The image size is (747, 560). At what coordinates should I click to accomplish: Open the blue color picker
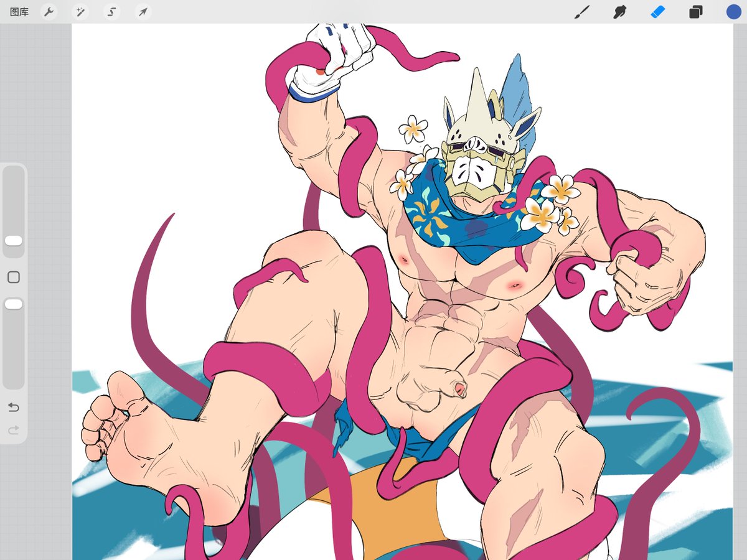(734, 12)
